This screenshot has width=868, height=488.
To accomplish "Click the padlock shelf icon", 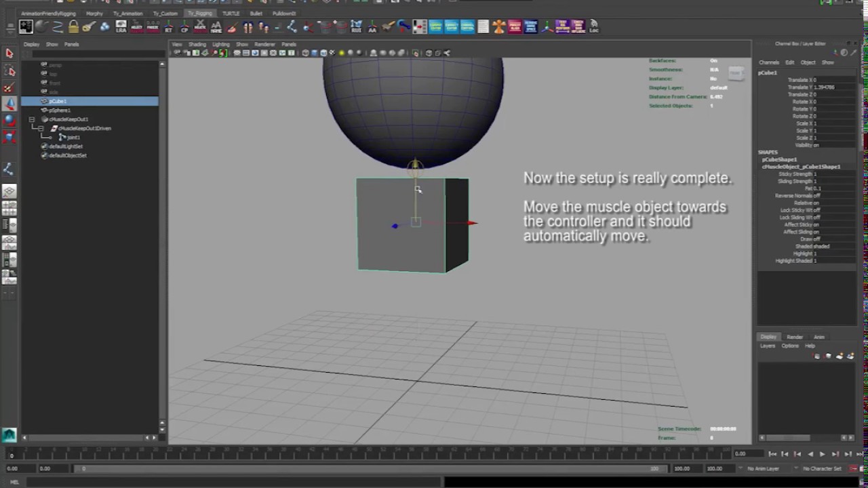I will click(x=73, y=26).
